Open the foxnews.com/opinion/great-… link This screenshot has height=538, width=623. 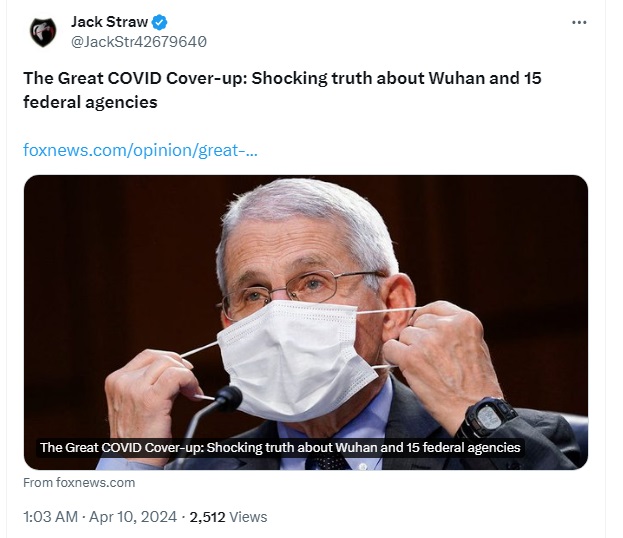(140, 150)
